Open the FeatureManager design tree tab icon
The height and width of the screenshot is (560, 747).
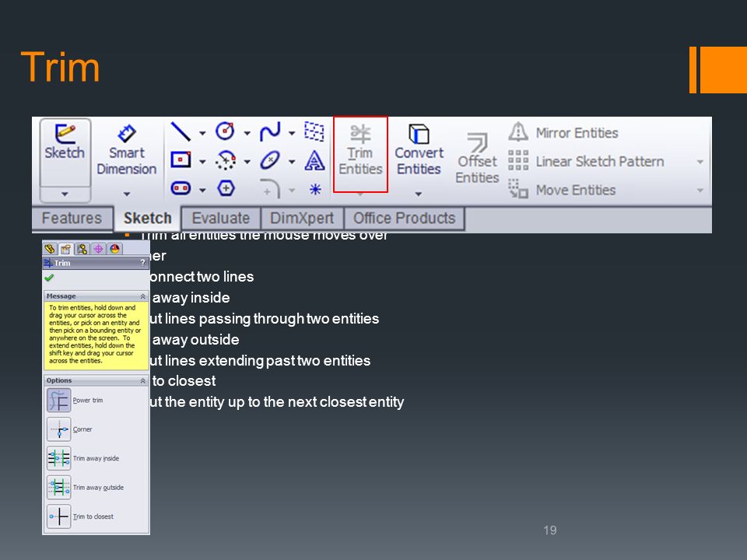point(50,249)
